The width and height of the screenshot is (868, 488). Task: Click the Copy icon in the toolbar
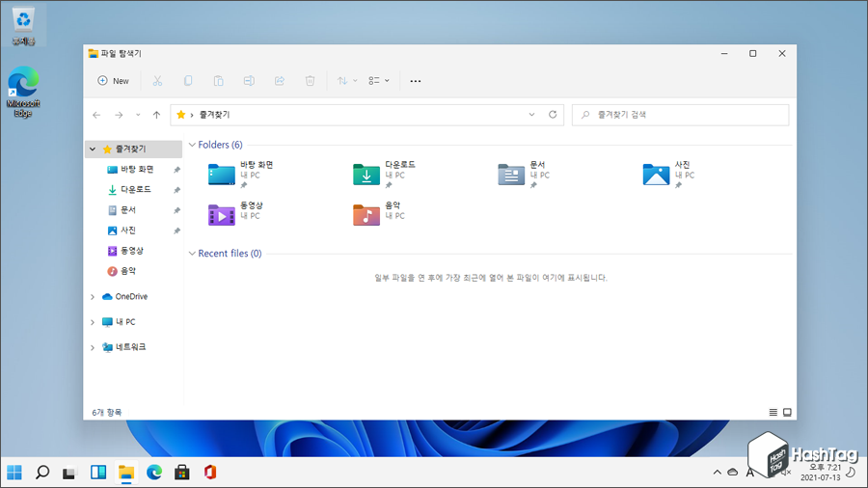[x=188, y=81]
